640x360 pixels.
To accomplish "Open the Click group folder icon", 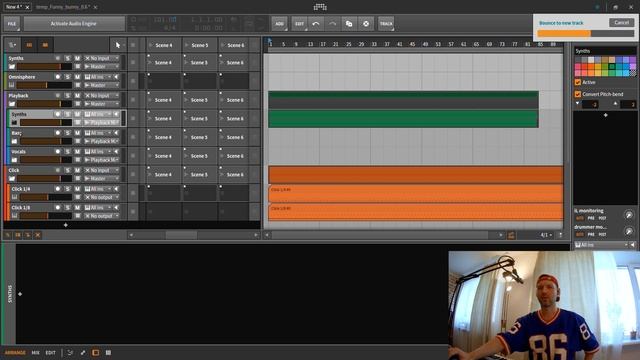I will point(12,178).
